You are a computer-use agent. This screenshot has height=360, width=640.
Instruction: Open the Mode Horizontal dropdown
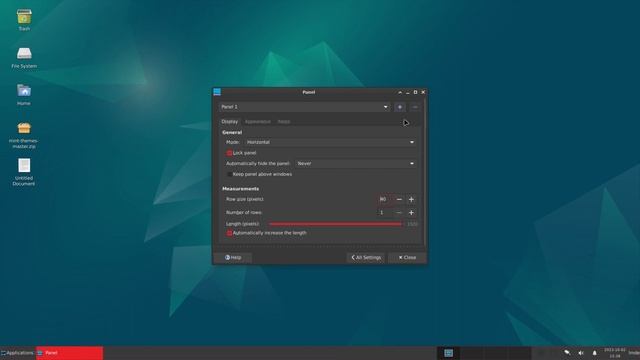330,142
